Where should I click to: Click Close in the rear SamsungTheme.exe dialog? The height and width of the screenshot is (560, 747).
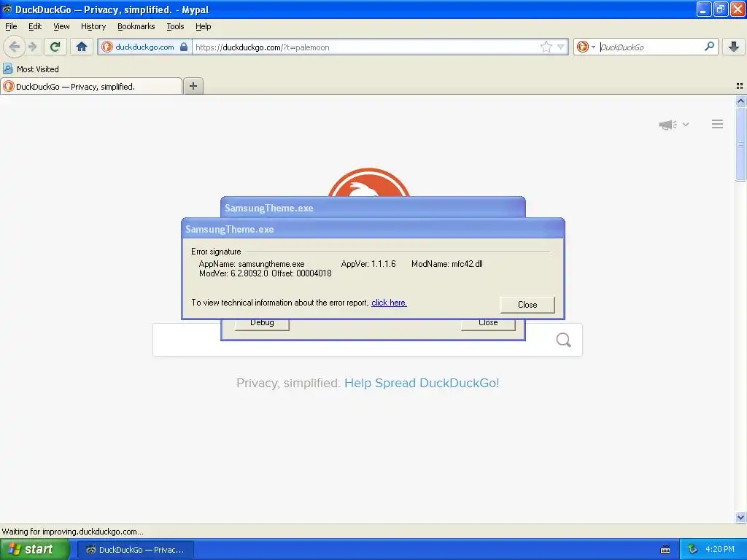click(x=488, y=324)
